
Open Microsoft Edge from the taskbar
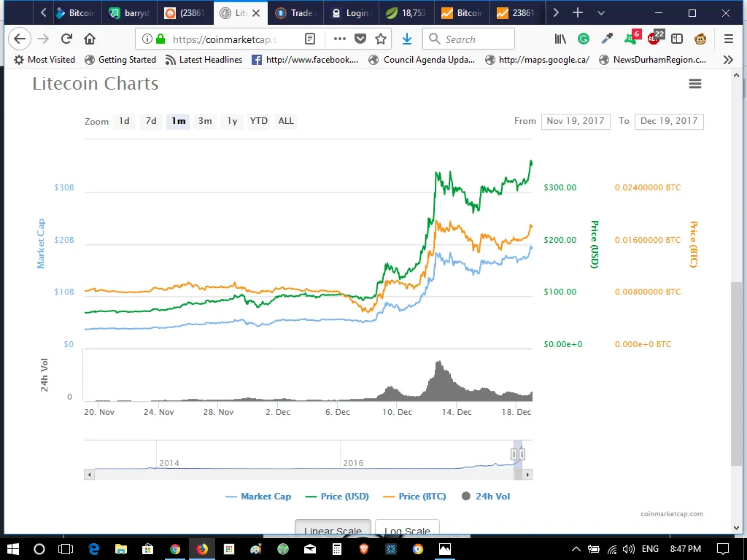[93, 549]
